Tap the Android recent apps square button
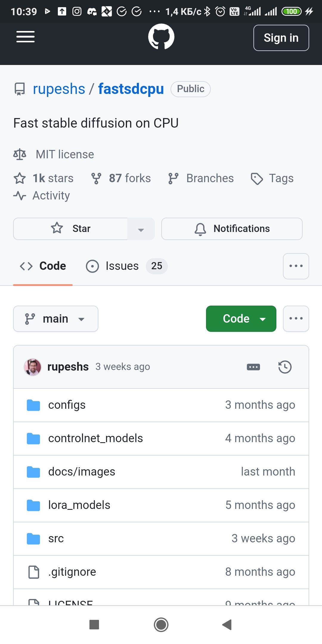The width and height of the screenshot is (322, 644). [94, 625]
